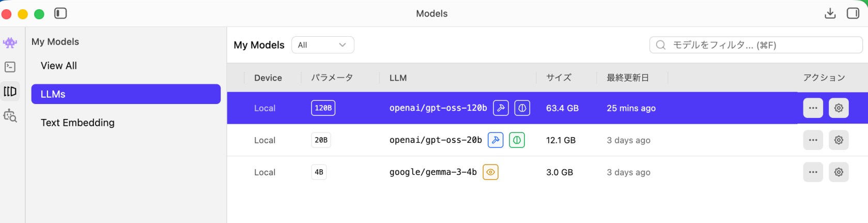Click tool-use hammer icon for gpt-oss-120b
868x223 pixels.
pos(501,108)
